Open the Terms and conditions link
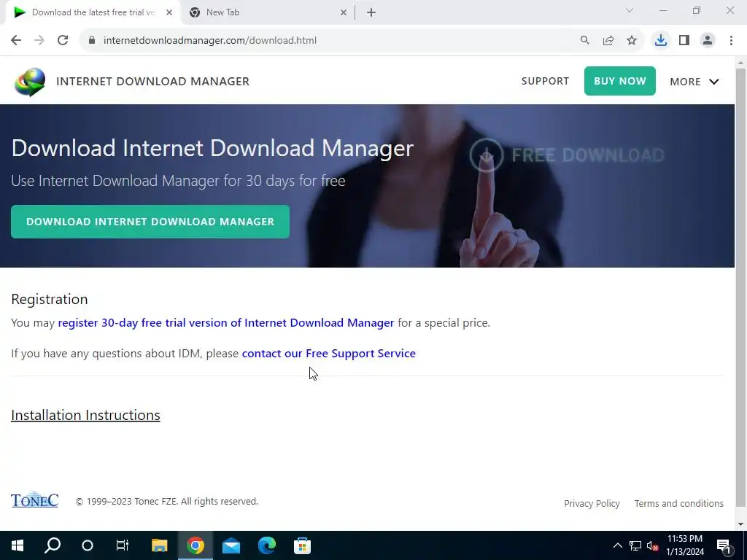The height and width of the screenshot is (560, 747). [x=679, y=503]
